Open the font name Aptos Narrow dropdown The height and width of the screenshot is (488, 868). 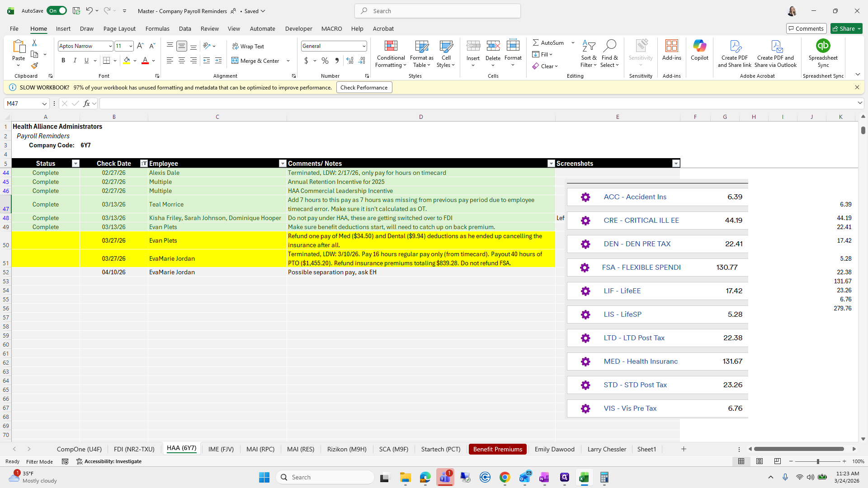(x=110, y=46)
